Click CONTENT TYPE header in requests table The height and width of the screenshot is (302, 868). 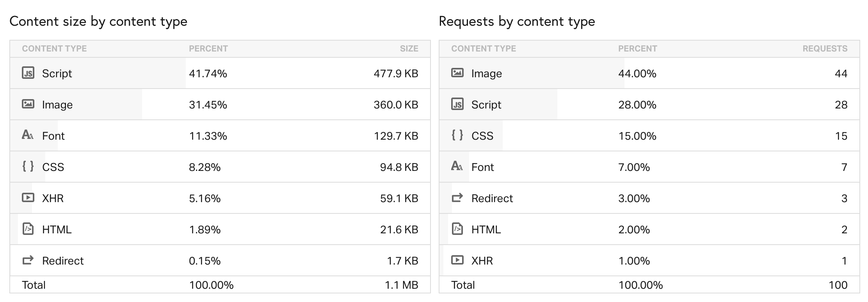pos(484,49)
